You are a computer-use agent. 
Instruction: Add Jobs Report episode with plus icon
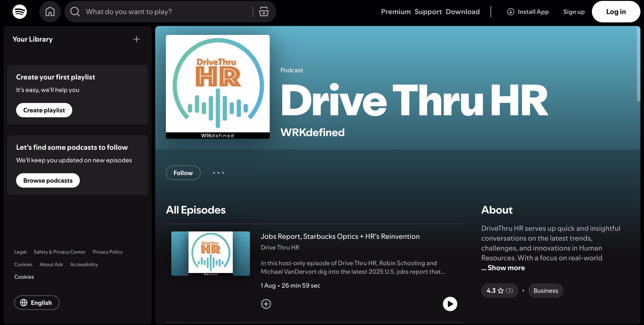pos(266,304)
